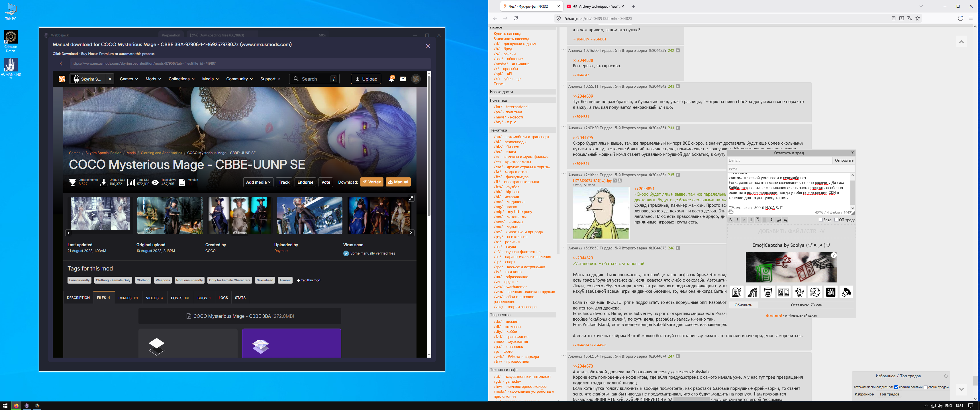This screenshot has width=980, height=410.
Task: Apply strikethrough formatting in reply form
Action: (x=771, y=220)
